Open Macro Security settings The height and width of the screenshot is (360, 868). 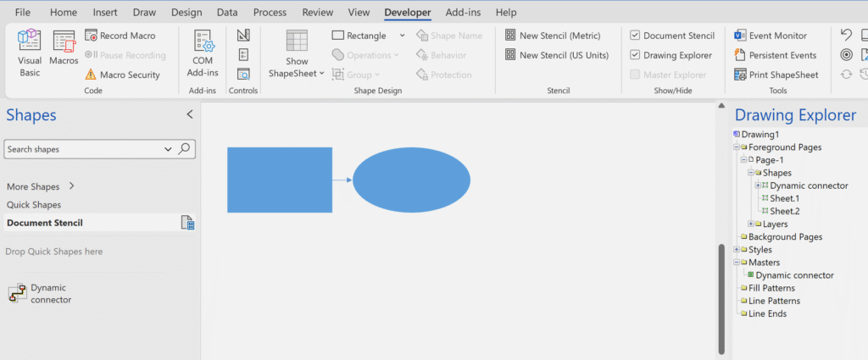click(x=123, y=75)
